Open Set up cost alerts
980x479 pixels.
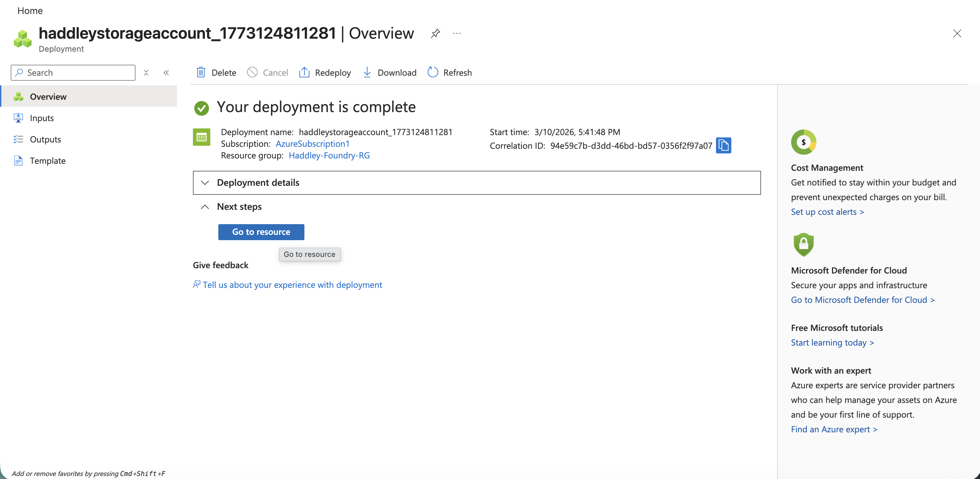(x=827, y=212)
